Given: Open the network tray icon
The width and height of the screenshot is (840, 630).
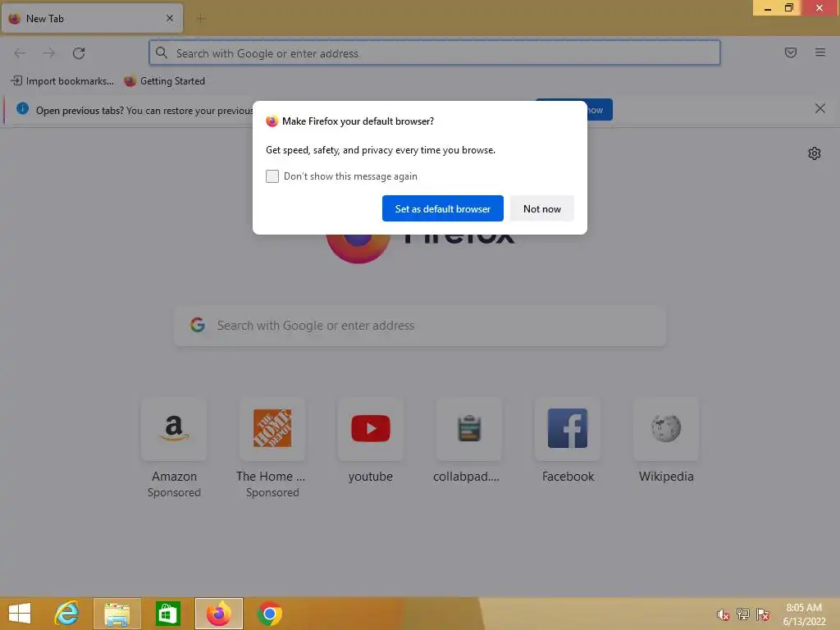Looking at the screenshot, I should pyautogui.click(x=742, y=614).
